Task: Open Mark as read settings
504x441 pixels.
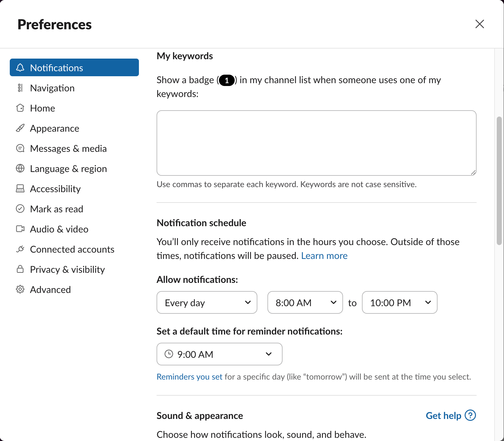Action: click(74, 209)
